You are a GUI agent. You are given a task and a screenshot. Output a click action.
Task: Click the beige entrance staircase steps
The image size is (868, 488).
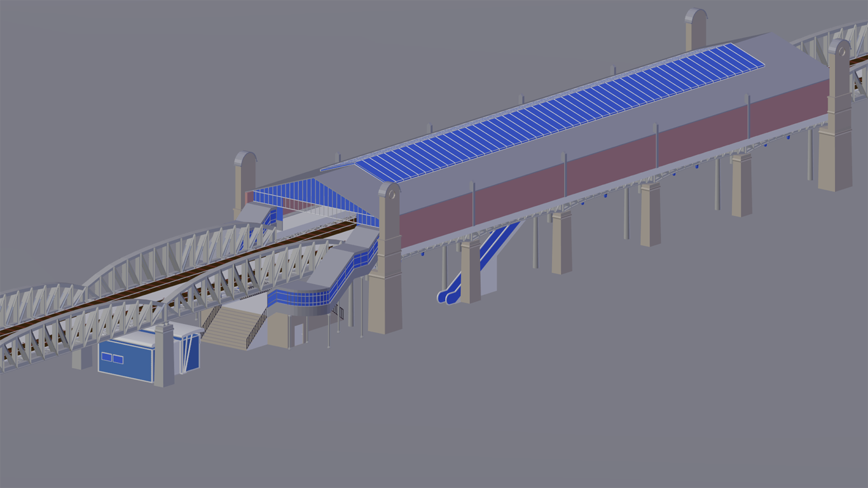point(230,329)
